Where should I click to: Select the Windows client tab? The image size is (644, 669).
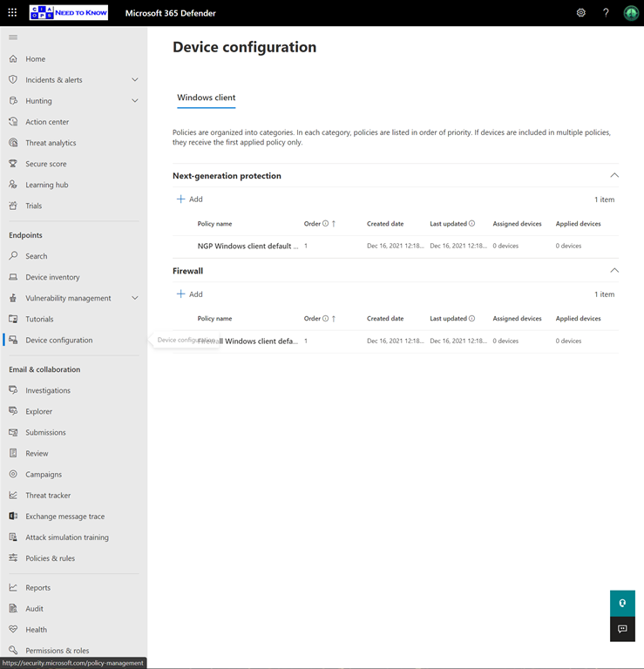point(207,98)
